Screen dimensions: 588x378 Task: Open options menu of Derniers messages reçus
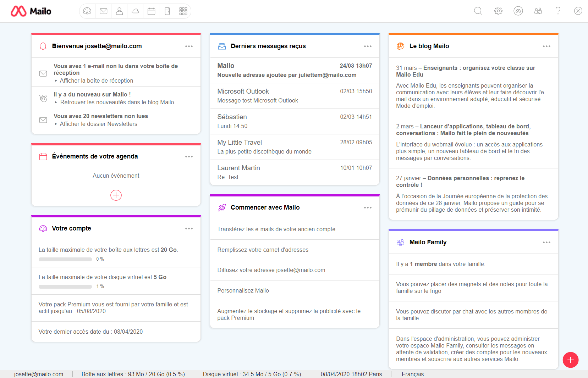tap(368, 46)
